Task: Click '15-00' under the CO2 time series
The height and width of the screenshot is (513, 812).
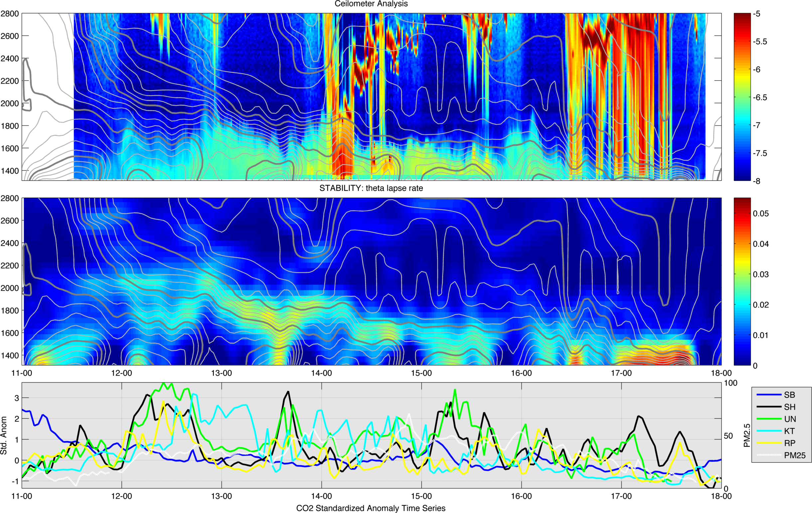Action: click(x=422, y=496)
